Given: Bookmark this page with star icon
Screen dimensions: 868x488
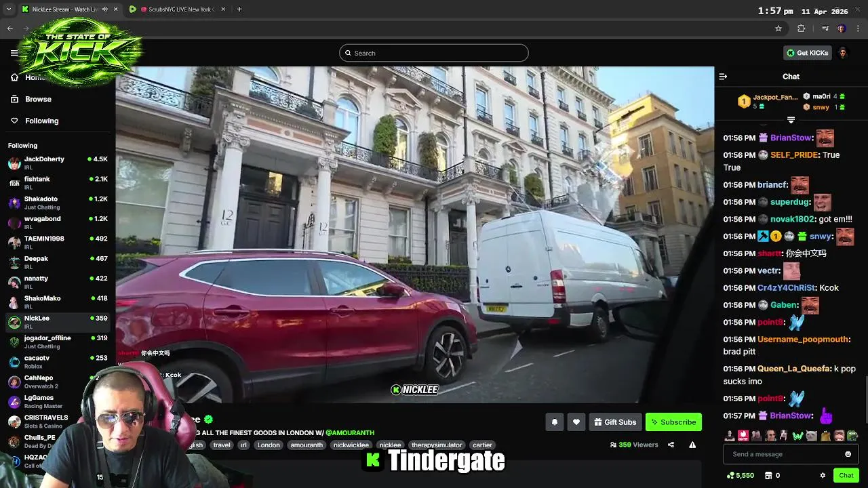Looking at the screenshot, I should tap(778, 28).
